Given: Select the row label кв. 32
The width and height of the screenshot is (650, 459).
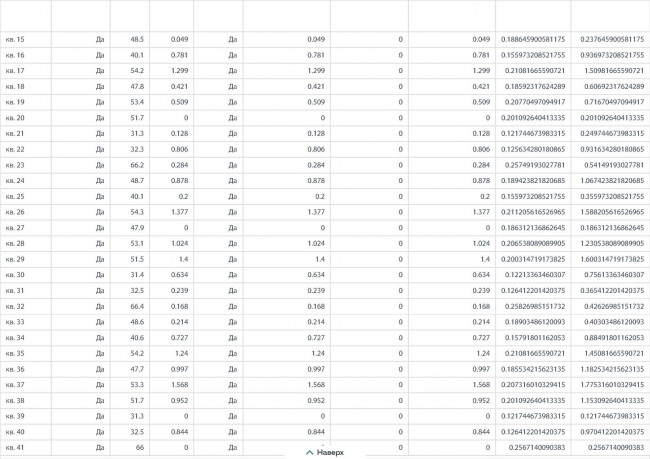Looking at the screenshot, I should click(x=15, y=306).
